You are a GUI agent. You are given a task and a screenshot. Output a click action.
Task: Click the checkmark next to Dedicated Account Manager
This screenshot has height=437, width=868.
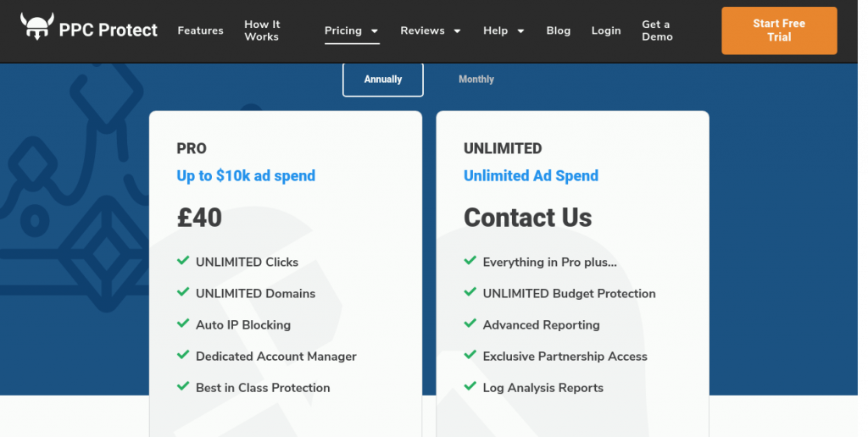pyautogui.click(x=183, y=355)
